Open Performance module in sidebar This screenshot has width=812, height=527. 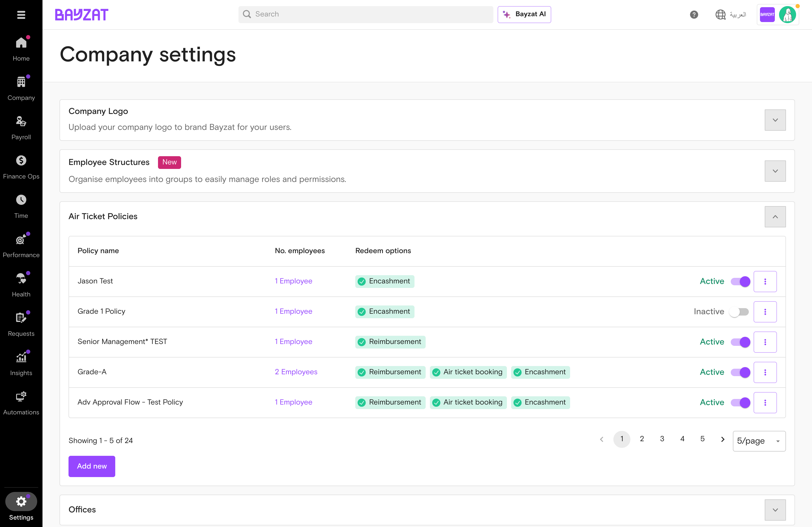(x=21, y=245)
